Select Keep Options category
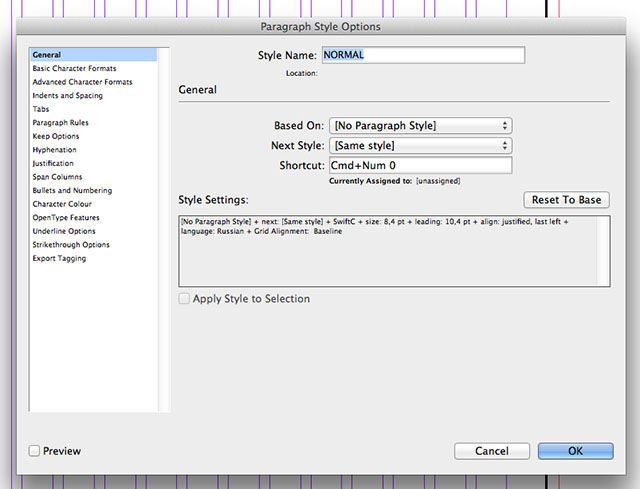The width and height of the screenshot is (640, 489). pyautogui.click(x=56, y=136)
